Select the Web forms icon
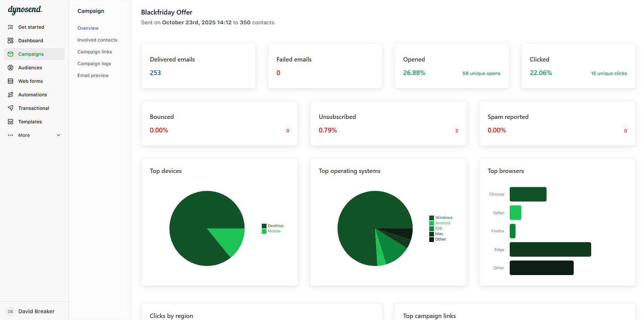 click(x=10, y=81)
